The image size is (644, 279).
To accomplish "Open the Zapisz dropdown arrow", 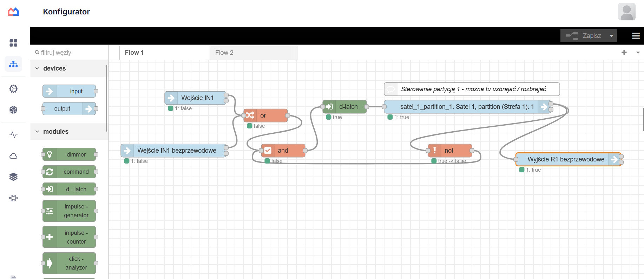I will click(611, 36).
